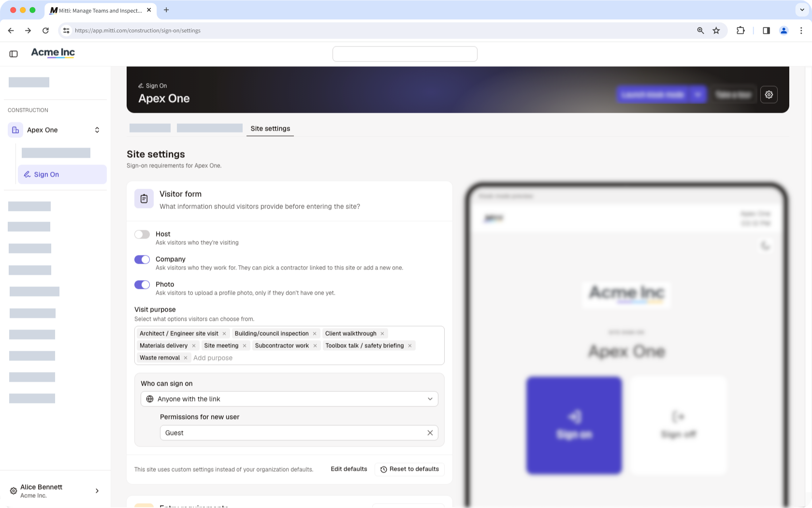Open the browser profile avatar
Viewport: 812px width, 508px height.
[784, 30]
